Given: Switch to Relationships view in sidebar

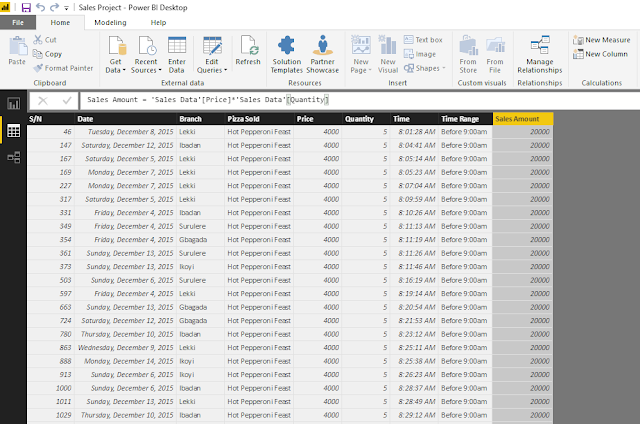Looking at the screenshot, I should (x=13, y=157).
